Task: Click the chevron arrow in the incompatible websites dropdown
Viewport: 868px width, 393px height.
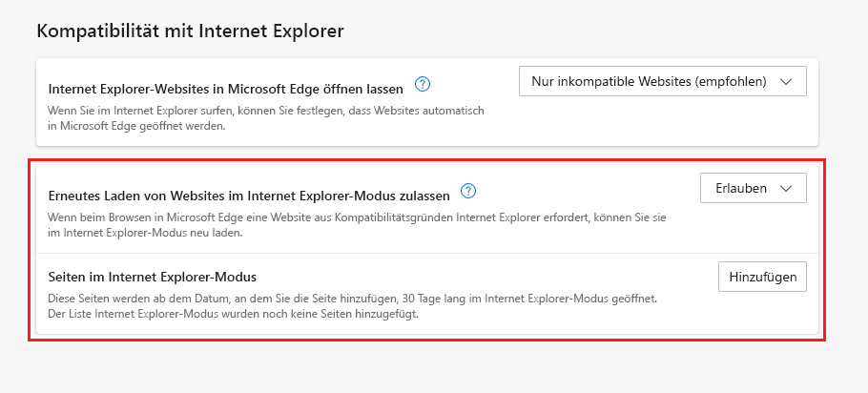Action: (x=786, y=81)
